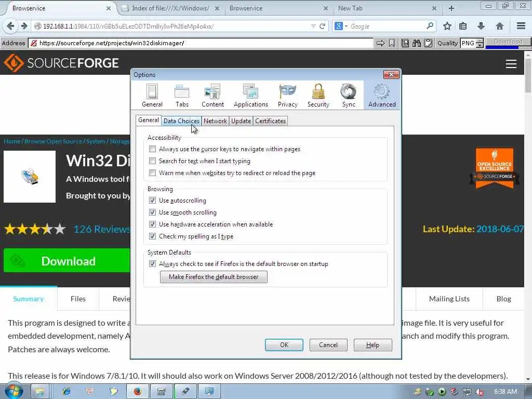Open the 126 Reviews link
Screen dimensions: 532x399
tap(101, 229)
